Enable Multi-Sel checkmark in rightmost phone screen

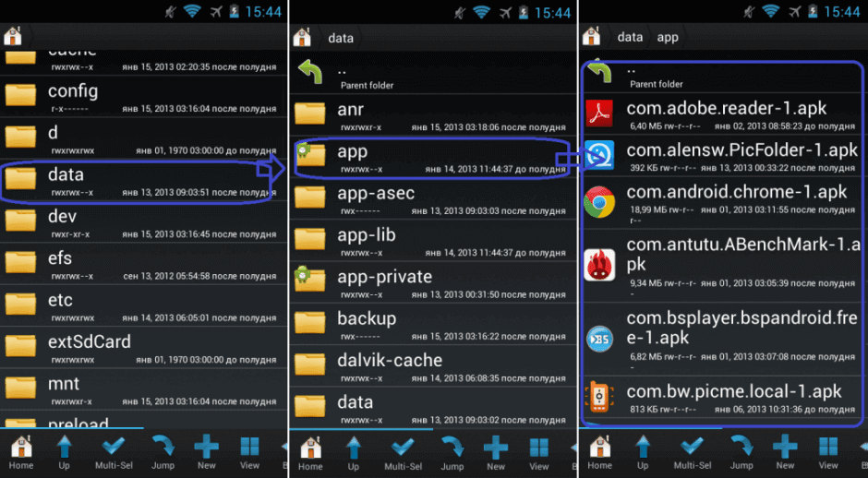click(x=693, y=452)
